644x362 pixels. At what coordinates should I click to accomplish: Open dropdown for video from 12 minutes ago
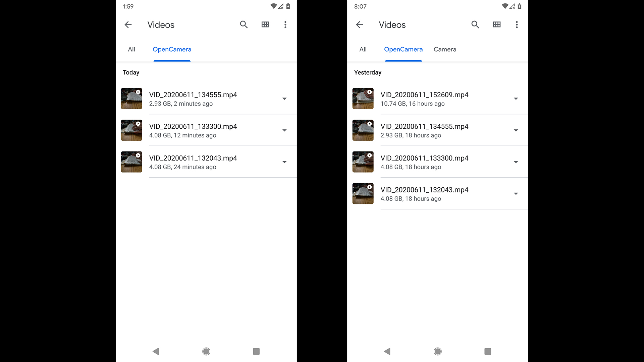(284, 130)
